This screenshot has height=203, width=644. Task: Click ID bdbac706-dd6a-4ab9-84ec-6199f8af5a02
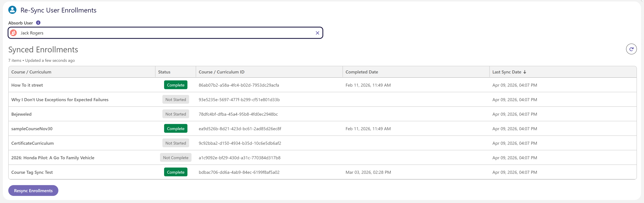coord(239,172)
